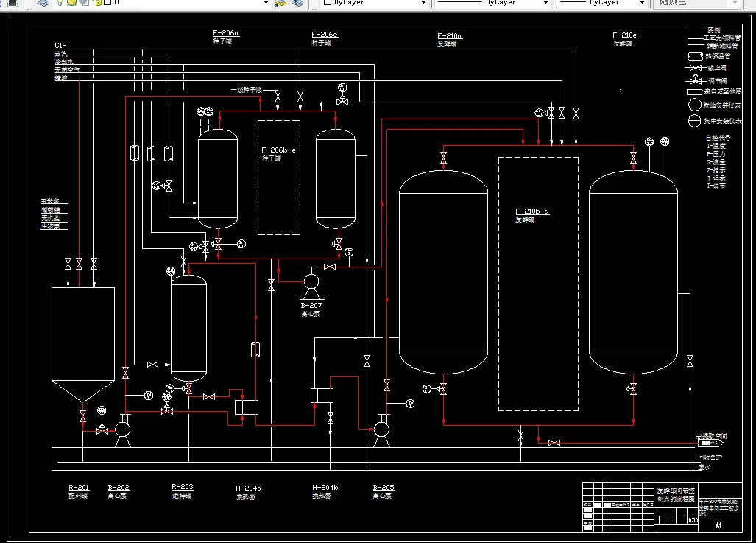The height and width of the screenshot is (543, 756).
Task: Click the 一级种子液 text label
Action: 246,90
